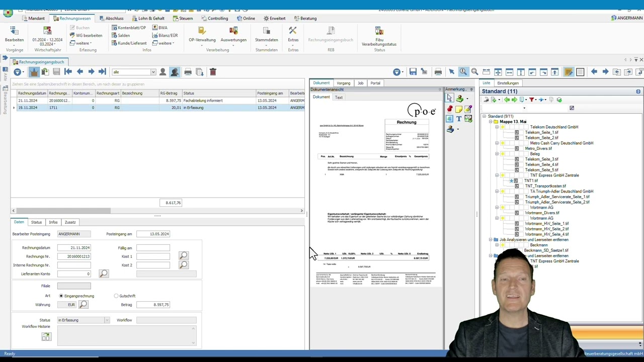Click the print icon in document toolbar

(438, 72)
